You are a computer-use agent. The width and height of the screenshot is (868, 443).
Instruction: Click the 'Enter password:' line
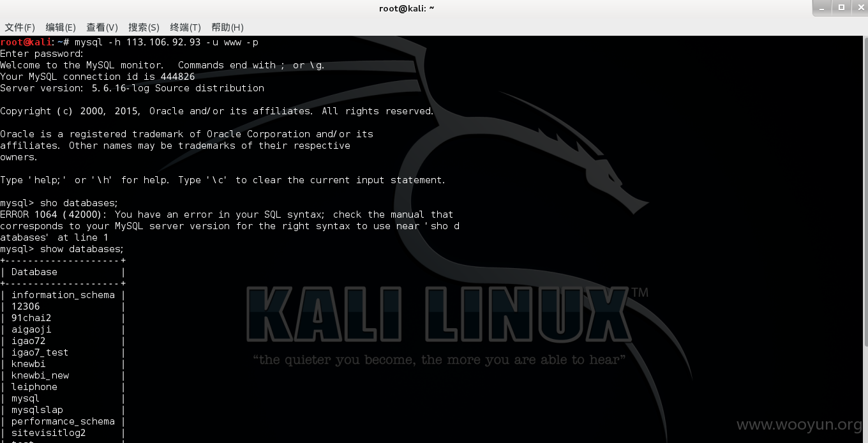click(x=42, y=54)
